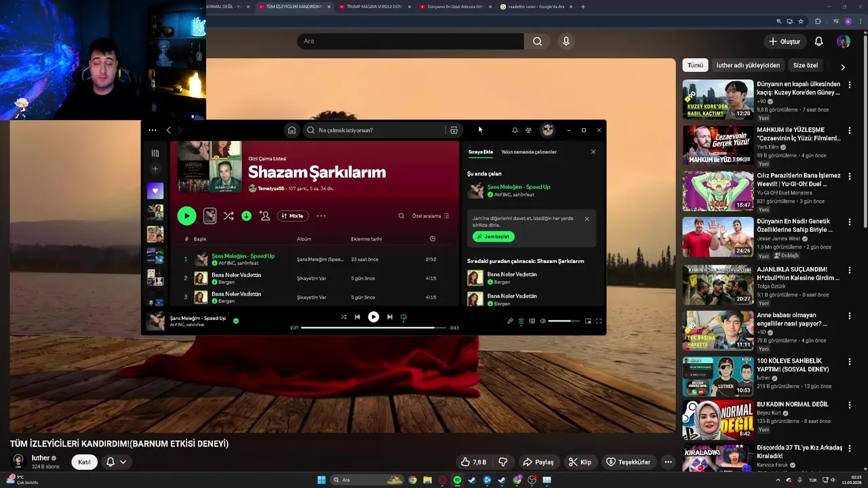Open Liked Songs in Spotify sidebar
The image size is (868, 488).
point(155,190)
